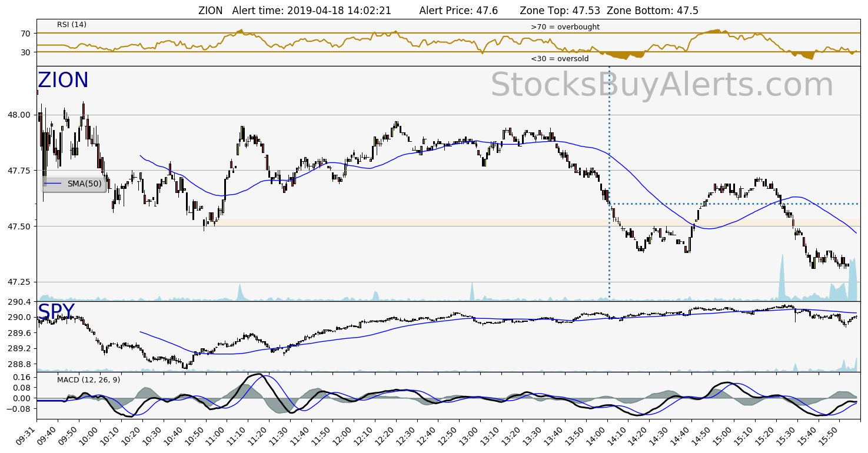Click the '<30 = oversold' annotation
The width and height of the screenshot is (868, 453).
click(560, 59)
